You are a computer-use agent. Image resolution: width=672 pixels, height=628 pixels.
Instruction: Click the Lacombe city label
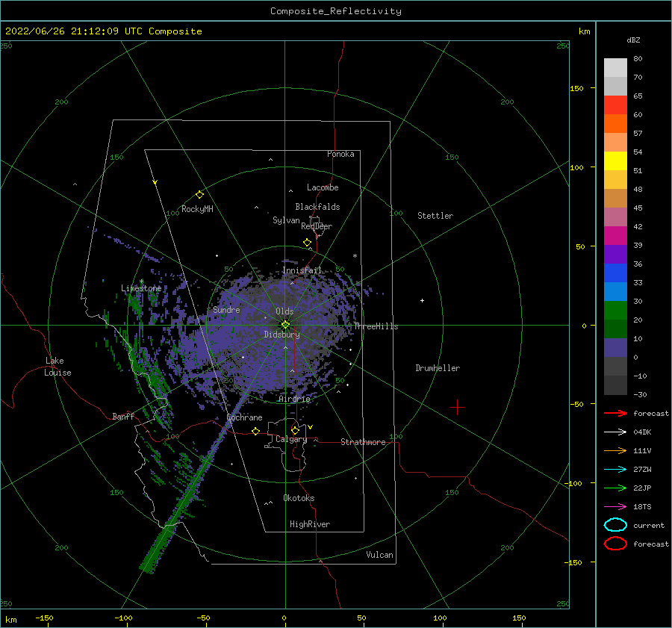pyautogui.click(x=323, y=187)
